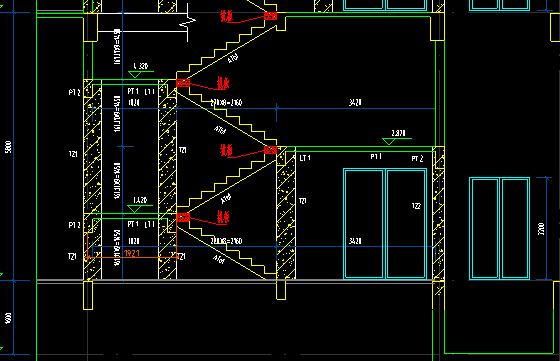The height and width of the screenshot is (361, 560).
Task: Select the 5800 vertical dimension text
Action: [8, 147]
